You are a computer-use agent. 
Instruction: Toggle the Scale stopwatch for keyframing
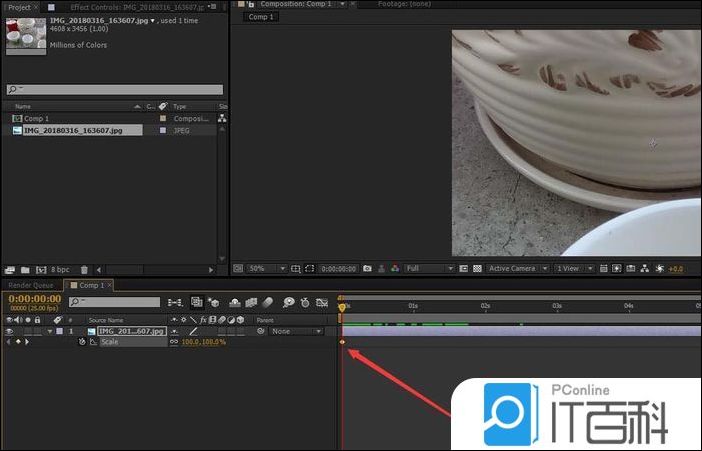(x=81, y=342)
